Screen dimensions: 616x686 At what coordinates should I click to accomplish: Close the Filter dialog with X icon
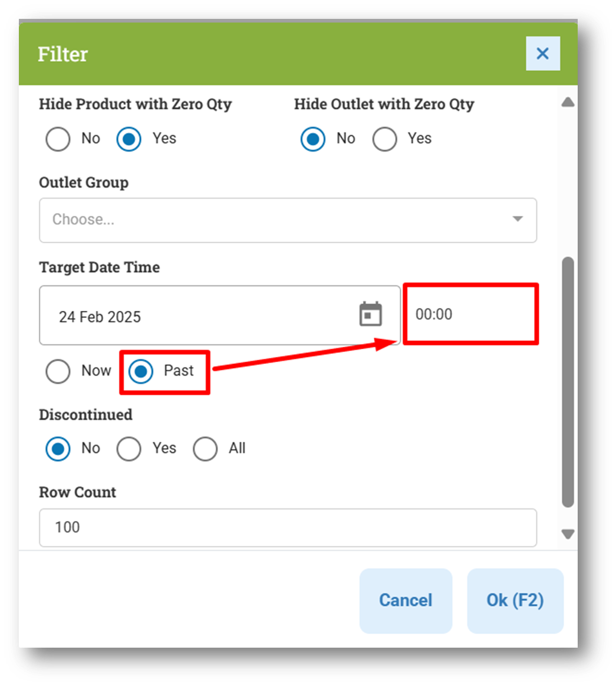542,53
